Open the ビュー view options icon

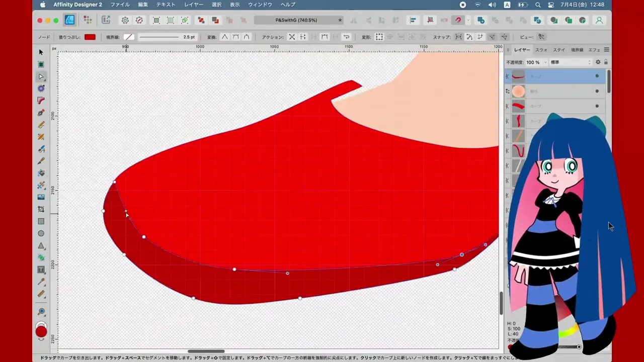[541, 37]
